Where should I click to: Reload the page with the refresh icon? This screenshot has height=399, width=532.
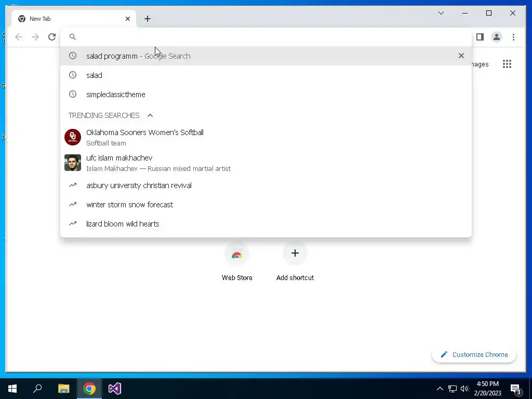tap(52, 37)
